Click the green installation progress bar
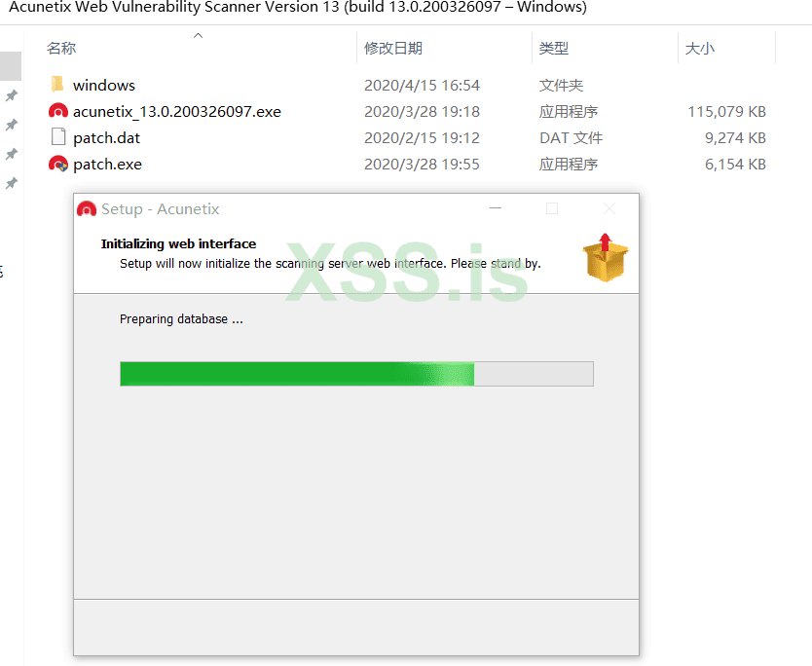The image size is (812, 666). point(356,374)
